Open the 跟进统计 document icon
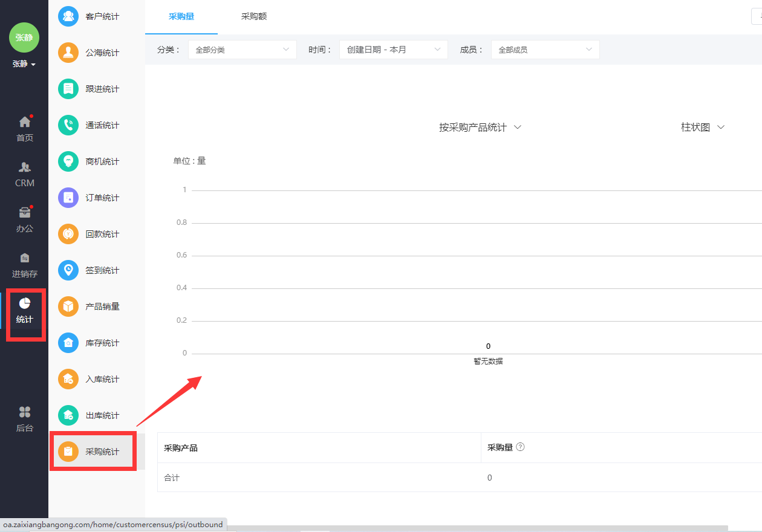 pos(68,89)
